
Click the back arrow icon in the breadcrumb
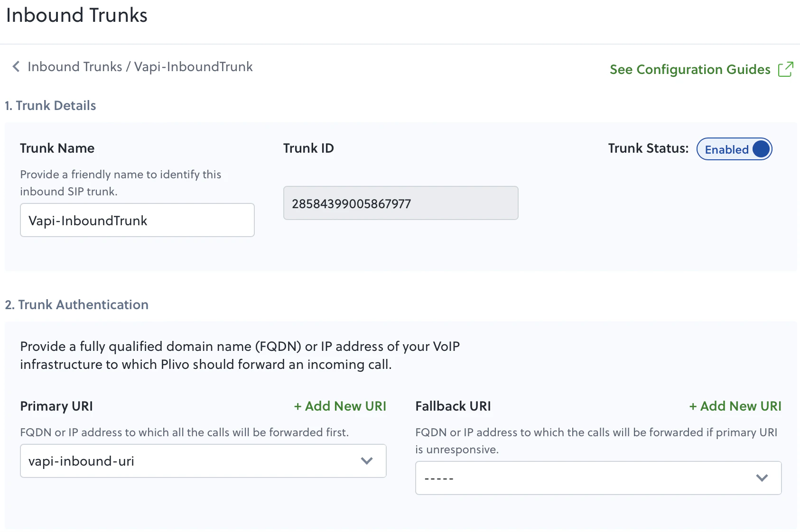tap(16, 66)
